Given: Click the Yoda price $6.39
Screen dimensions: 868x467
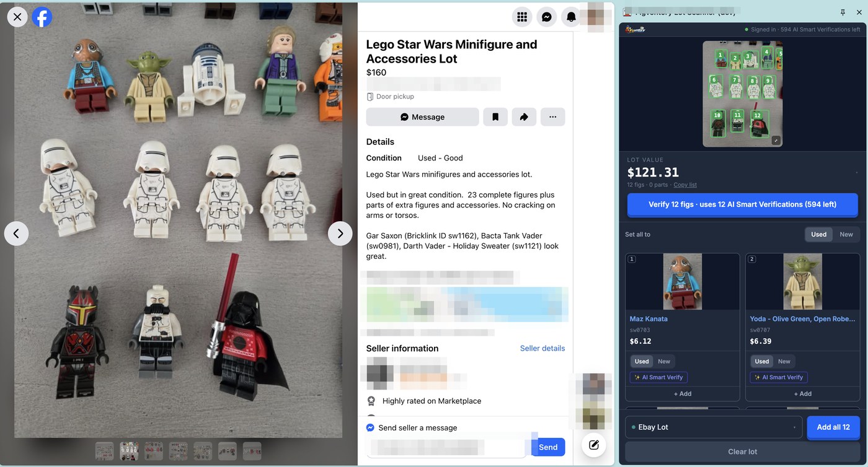Looking at the screenshot, I should click(761, 341).
